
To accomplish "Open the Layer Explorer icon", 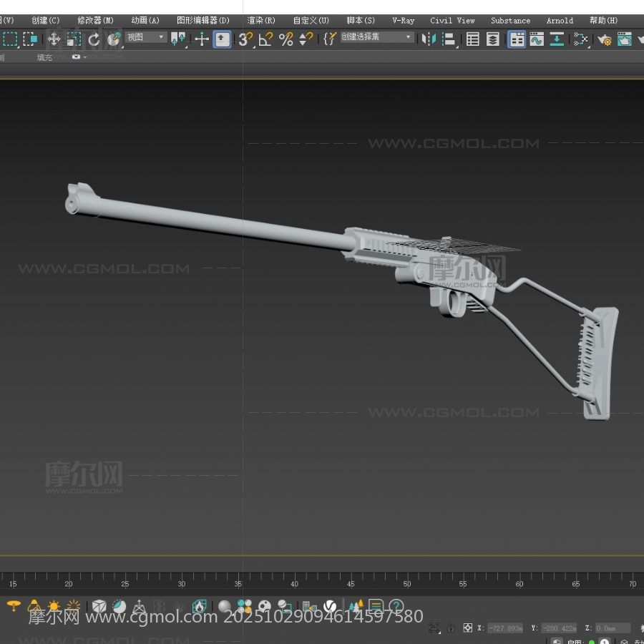I will point(493,39).
